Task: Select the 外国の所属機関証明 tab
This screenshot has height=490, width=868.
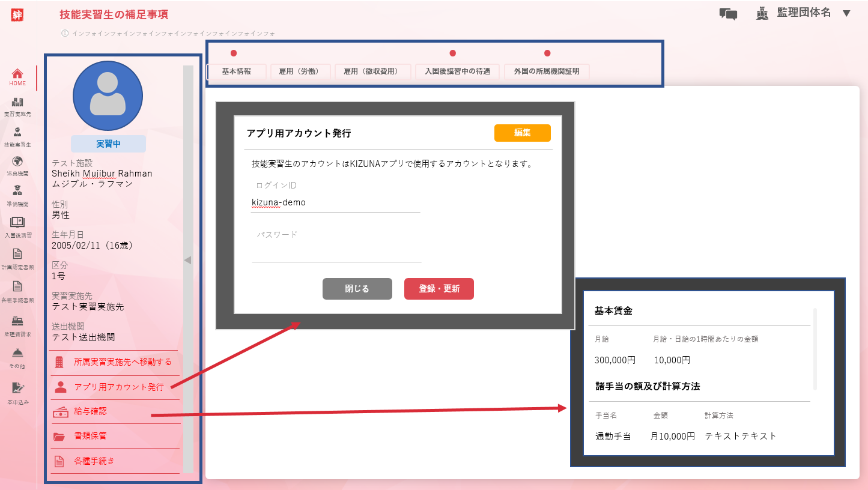Action: click(547, 71)
